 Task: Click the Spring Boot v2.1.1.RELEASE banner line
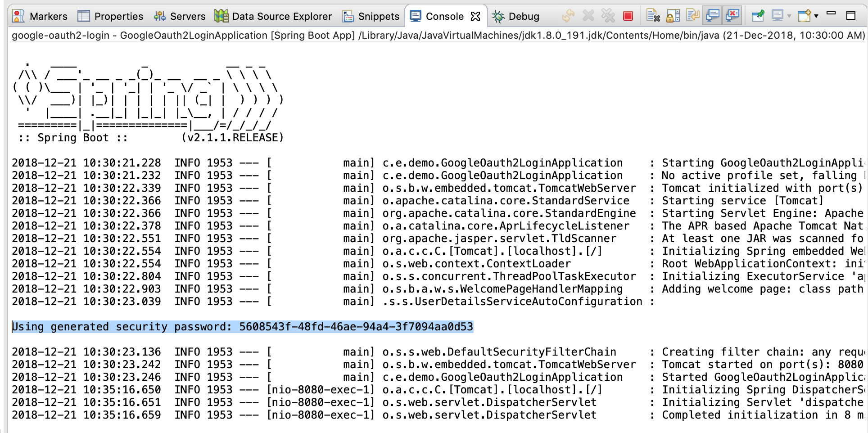point(151,138)
